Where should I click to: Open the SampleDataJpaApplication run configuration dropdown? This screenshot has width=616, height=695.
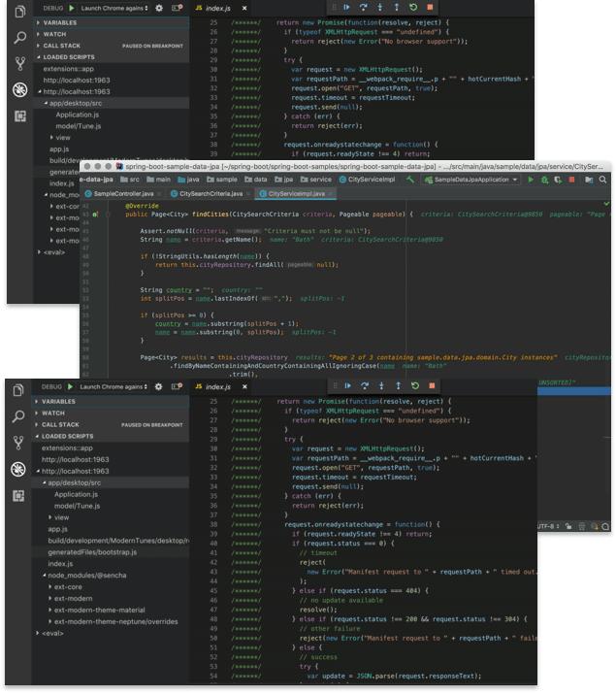point(471,180)
